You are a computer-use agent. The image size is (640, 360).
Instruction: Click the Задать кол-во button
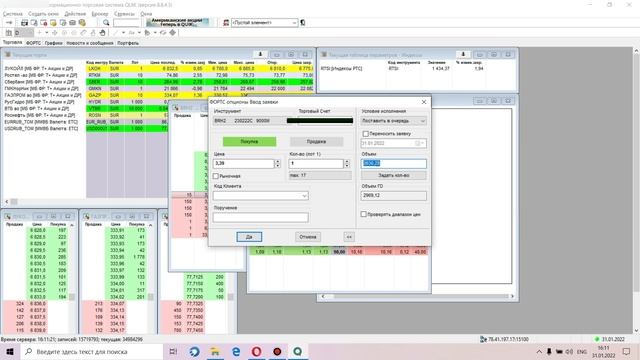coord(393,175)
